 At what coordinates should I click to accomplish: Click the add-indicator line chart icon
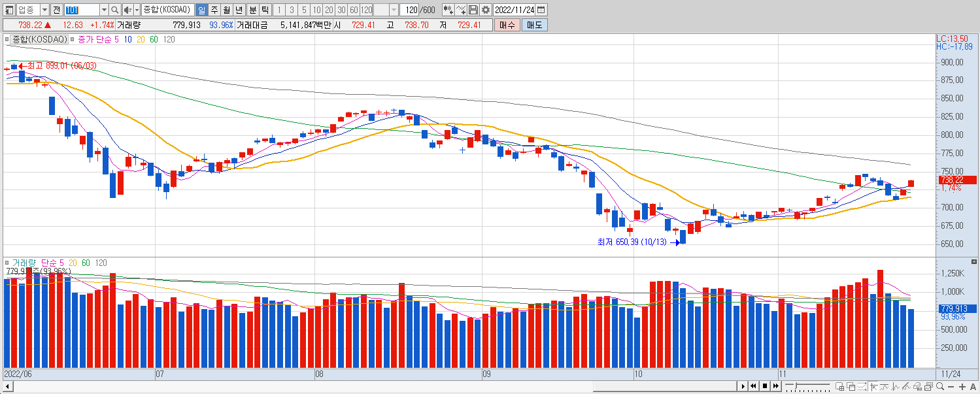tap(461, 10)
